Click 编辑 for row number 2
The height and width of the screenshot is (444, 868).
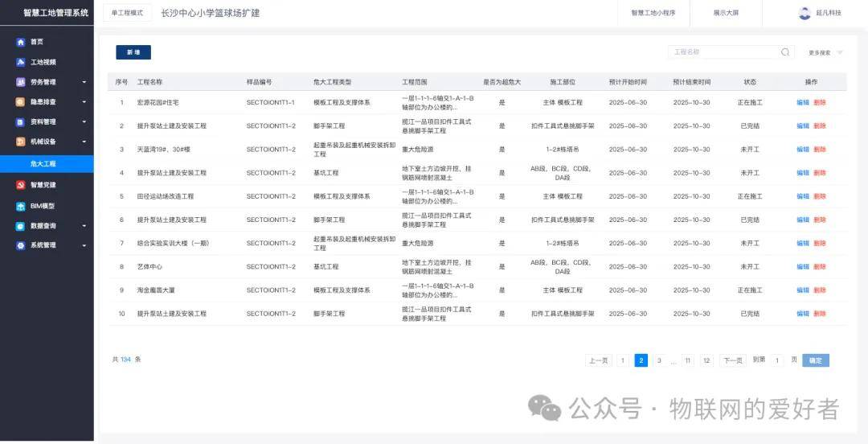point(803,125)
